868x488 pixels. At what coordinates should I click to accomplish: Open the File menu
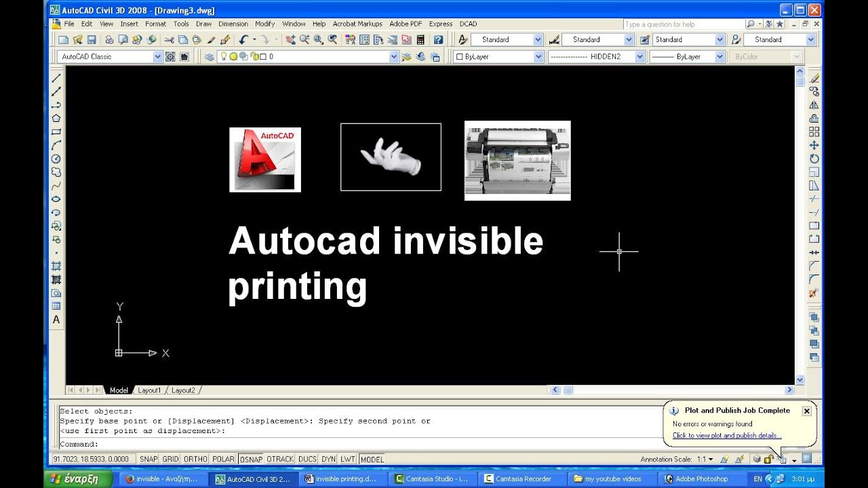(x=69, y=24)
